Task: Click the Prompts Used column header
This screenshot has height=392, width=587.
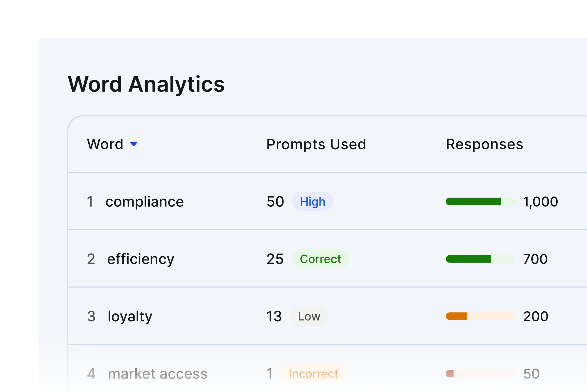Action: click(x=316, y=144)
